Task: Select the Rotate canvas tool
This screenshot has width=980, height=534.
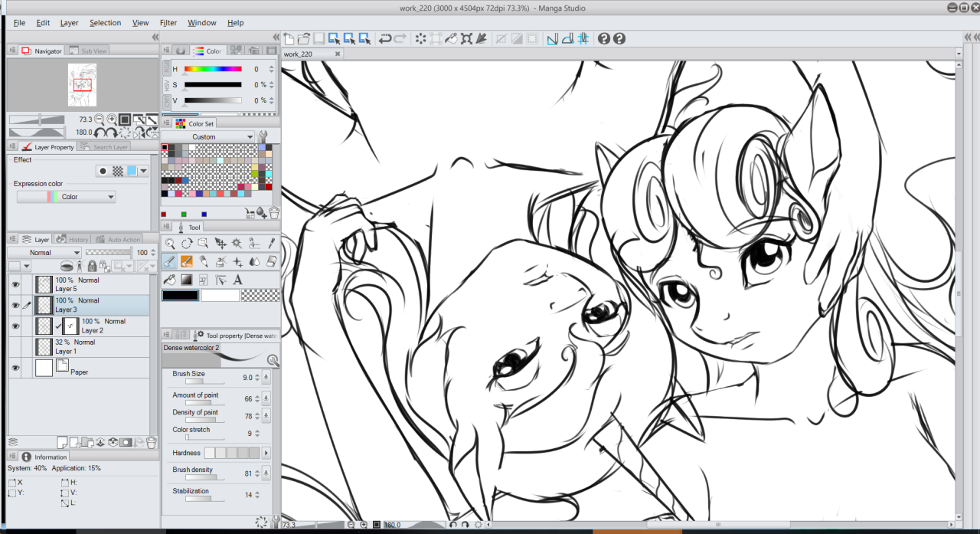Action: tap(187, 244)
